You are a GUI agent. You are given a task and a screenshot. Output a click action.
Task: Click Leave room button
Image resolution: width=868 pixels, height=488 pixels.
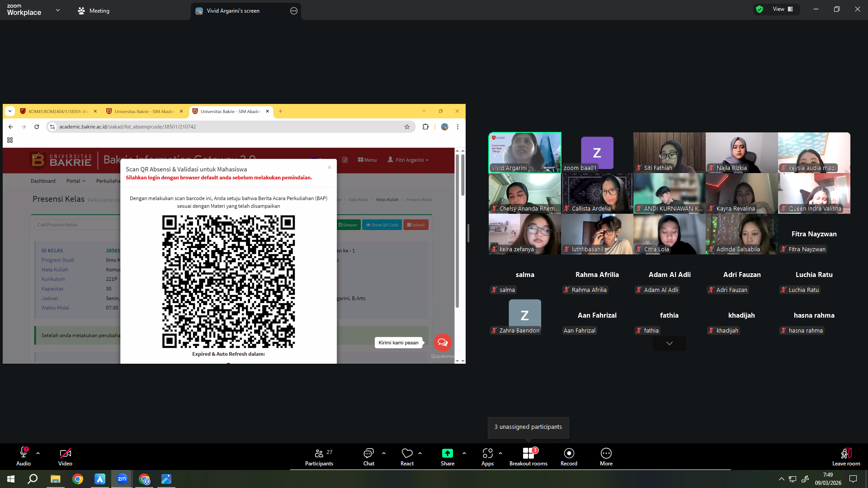tap(846, 457)
